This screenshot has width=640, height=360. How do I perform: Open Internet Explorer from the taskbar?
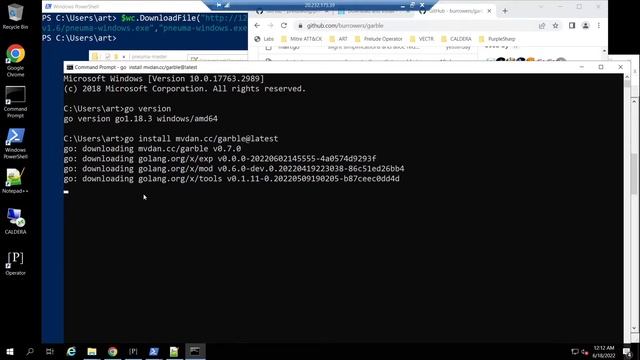coord(71,351)
